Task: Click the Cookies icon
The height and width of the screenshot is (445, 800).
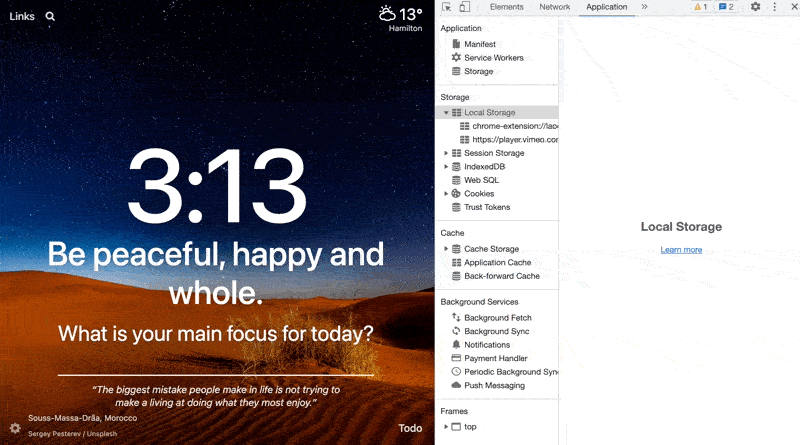Action: pyautogui.click(x=456, y=193)
